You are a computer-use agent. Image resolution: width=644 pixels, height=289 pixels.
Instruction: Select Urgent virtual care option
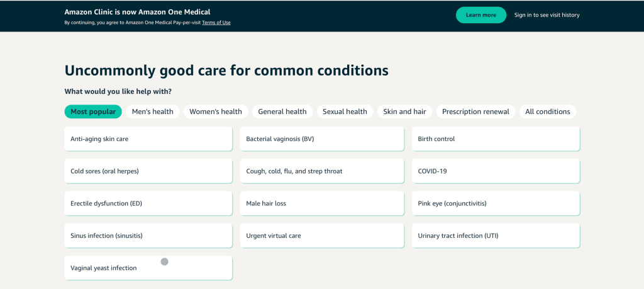tap(322, 236)
